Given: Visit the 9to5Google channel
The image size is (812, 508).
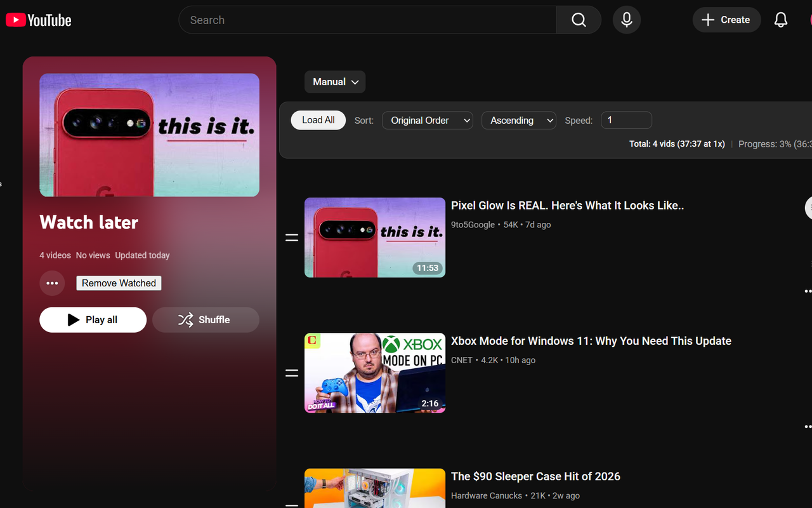Looking at the screenshot, I should pyautogui.click(x=473, y=225).
